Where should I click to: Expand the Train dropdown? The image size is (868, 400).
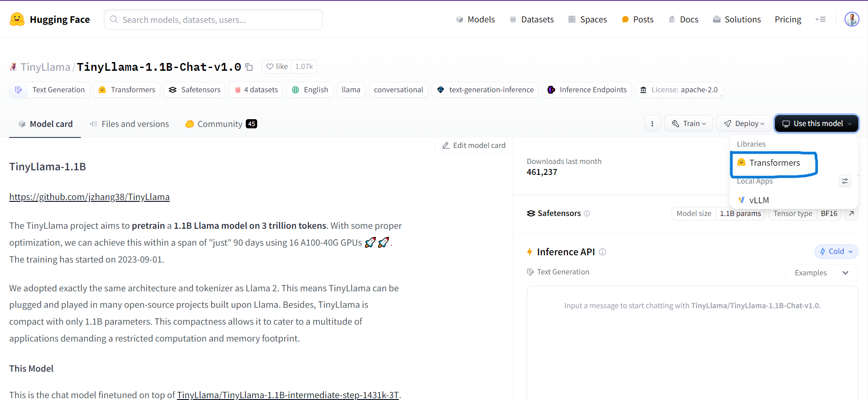pos(688,124)
